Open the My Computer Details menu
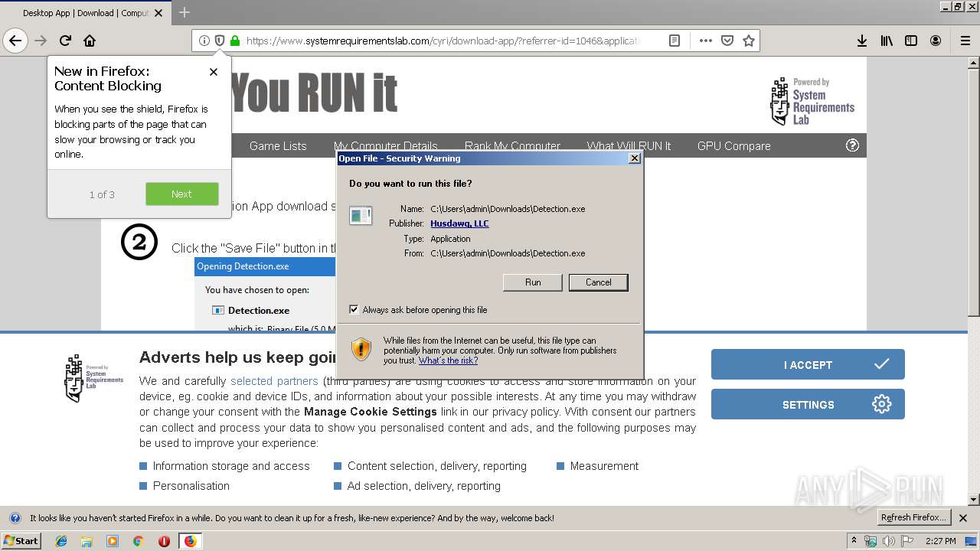 386,145
